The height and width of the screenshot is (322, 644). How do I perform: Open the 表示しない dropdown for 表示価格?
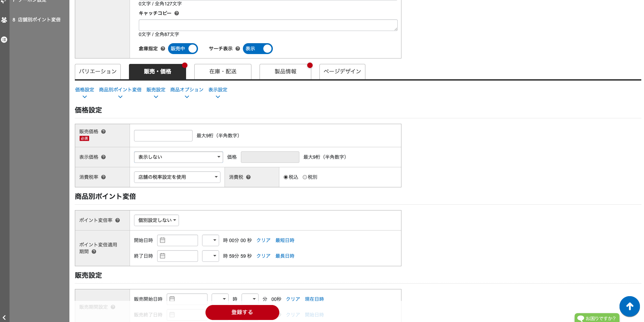[x=178, y=157]
